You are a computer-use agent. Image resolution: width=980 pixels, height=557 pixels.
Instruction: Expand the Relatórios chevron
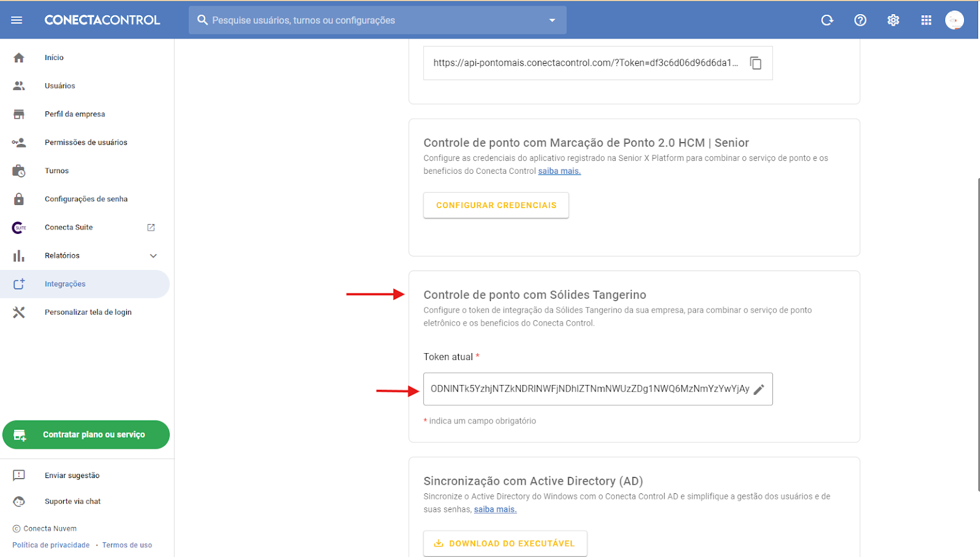click(x=153, y=256)
